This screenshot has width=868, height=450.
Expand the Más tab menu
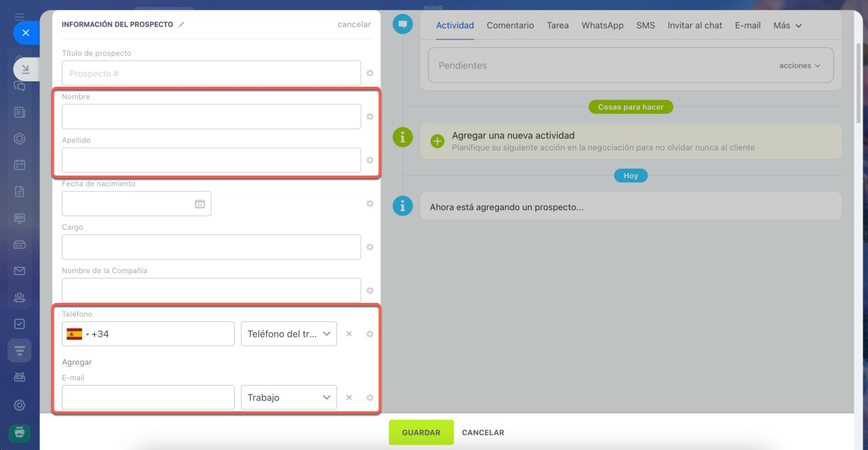[787, 25]
